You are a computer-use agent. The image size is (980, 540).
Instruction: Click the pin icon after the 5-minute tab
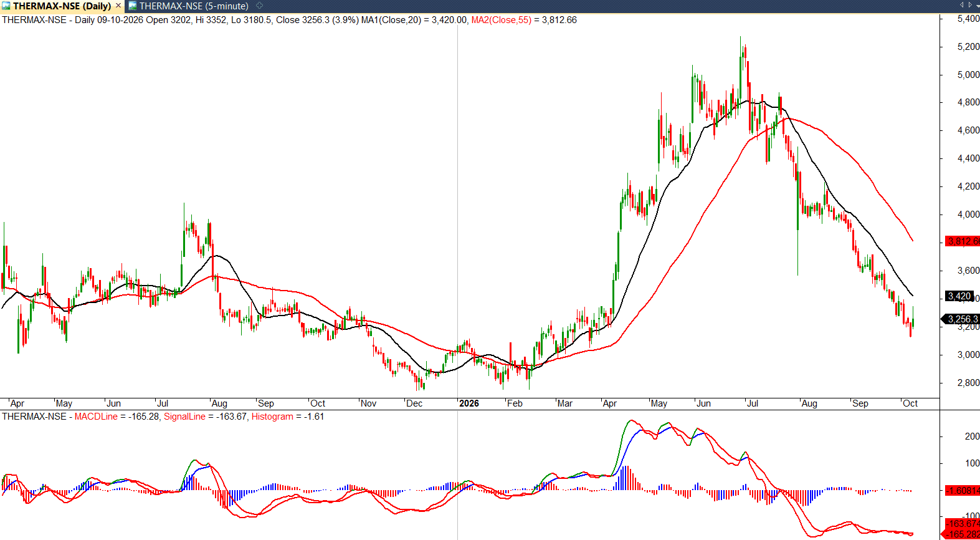259,6
